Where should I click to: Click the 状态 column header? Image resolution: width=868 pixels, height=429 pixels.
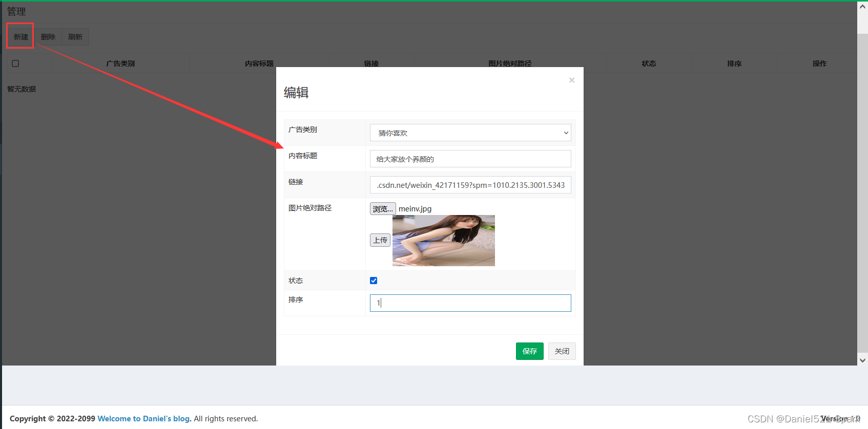tap(649, 63)
